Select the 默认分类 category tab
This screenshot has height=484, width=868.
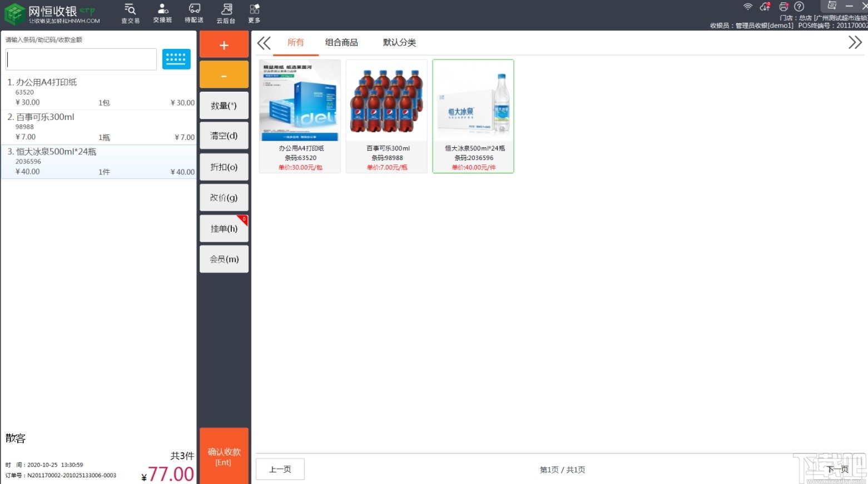399,42
